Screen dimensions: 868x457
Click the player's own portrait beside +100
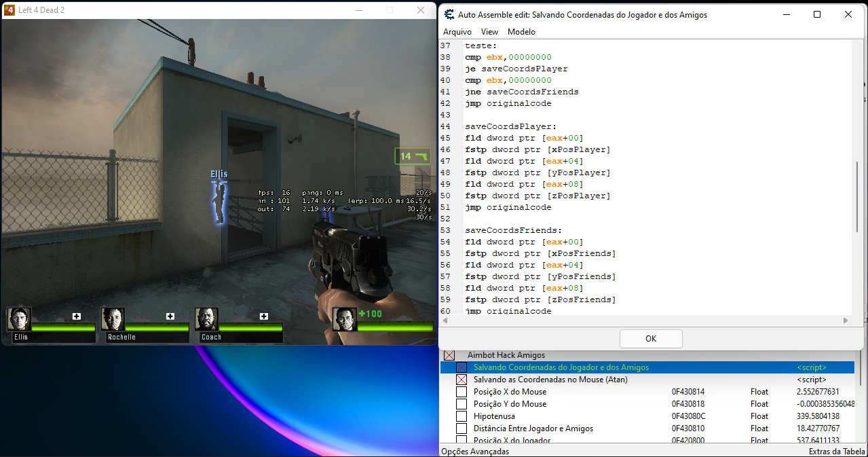click(x=345, y=319)
